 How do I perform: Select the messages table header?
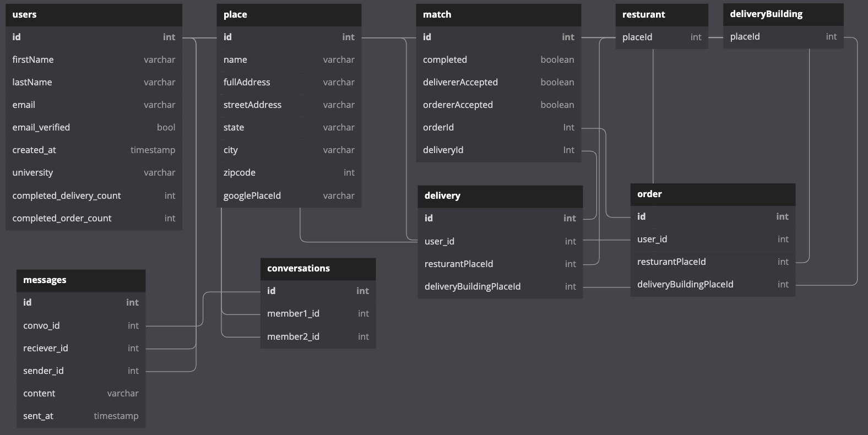pyautogui.click(x=81, y=280)
